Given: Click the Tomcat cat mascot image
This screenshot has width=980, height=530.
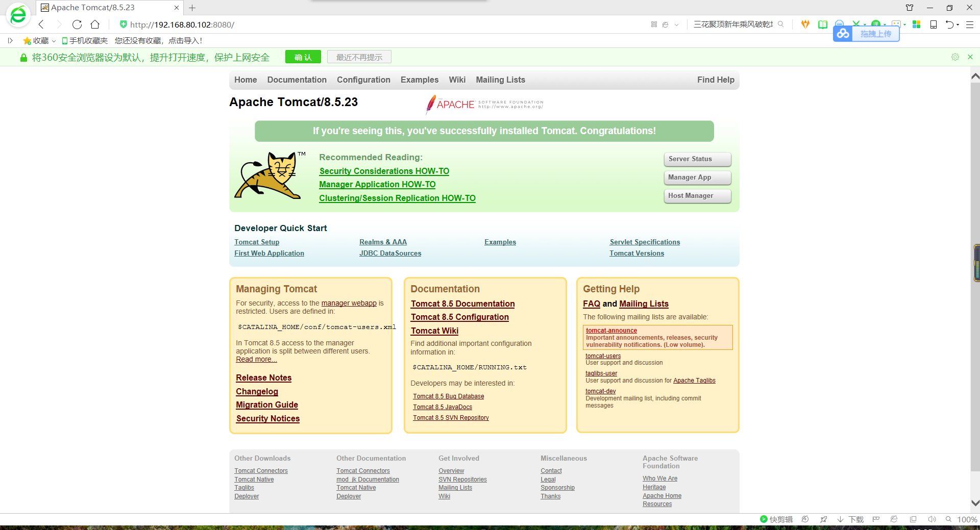Looking at the screenshot, I should pyautogui.click(x=269, y=175).
